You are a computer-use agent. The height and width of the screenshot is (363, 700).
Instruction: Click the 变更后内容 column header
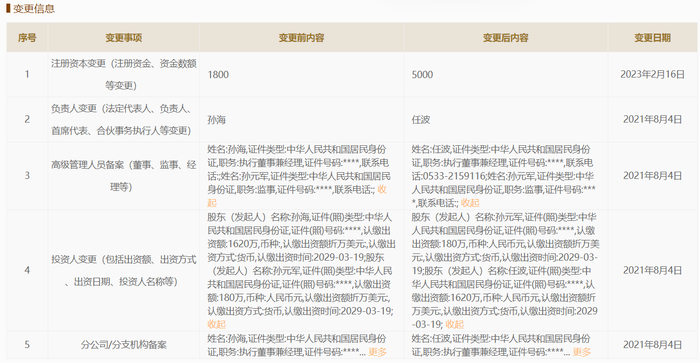[x=505, y=38]
